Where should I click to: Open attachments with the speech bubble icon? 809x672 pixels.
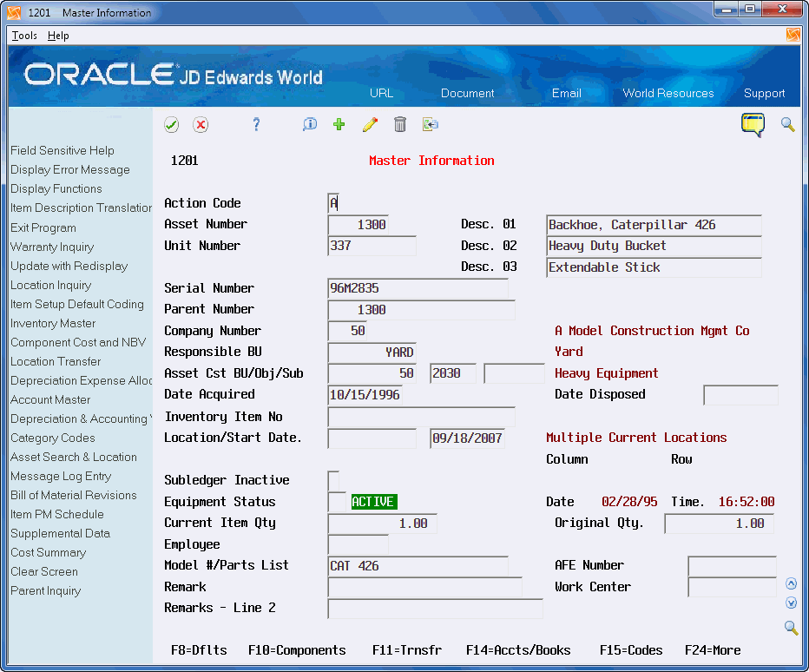(753, 124)
